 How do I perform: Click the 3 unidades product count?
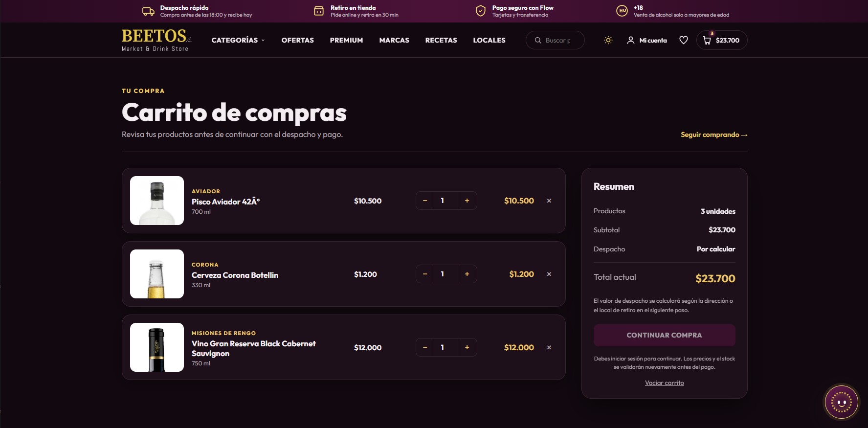[x=718, y=211]
